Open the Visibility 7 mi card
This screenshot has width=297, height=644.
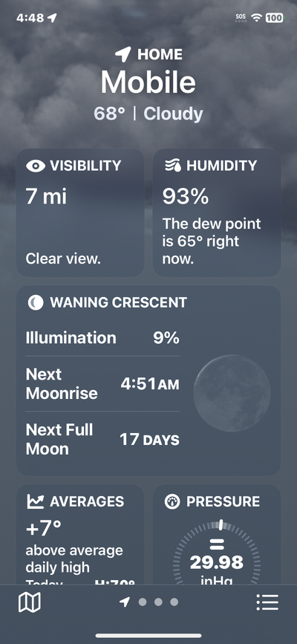point(80,212)
